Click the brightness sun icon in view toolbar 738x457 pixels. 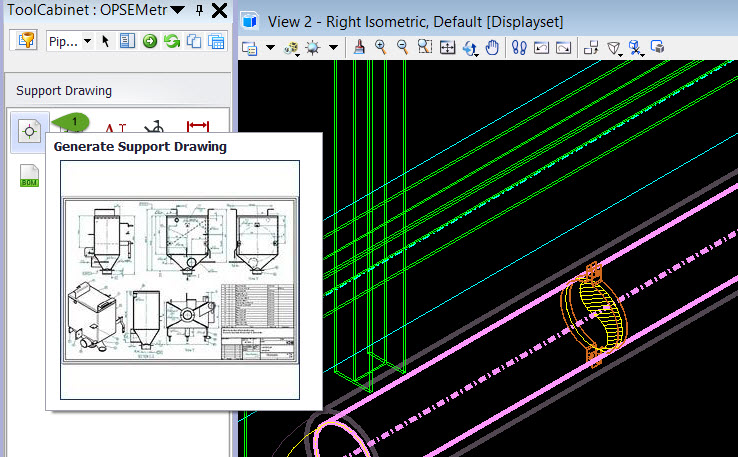(x=313, y=48)
